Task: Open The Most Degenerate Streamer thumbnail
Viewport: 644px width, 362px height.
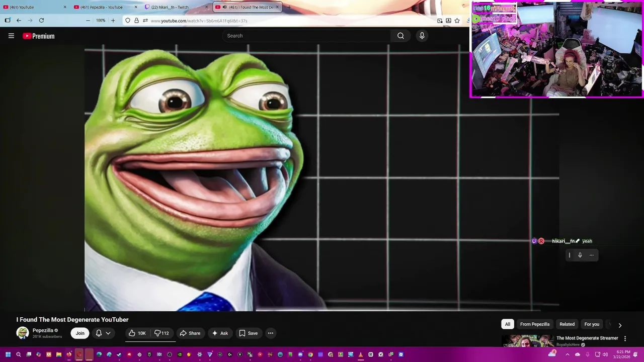Action: [x=527, y=341]
